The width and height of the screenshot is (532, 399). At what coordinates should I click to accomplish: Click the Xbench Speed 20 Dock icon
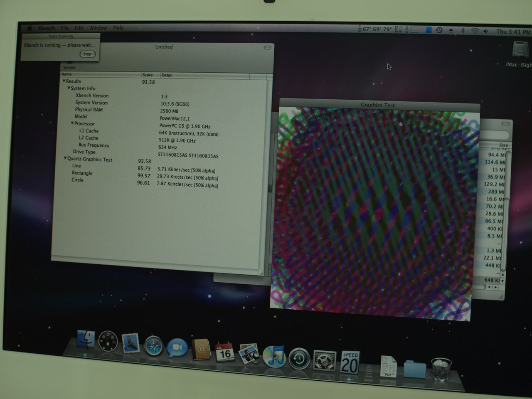[350, 363]
